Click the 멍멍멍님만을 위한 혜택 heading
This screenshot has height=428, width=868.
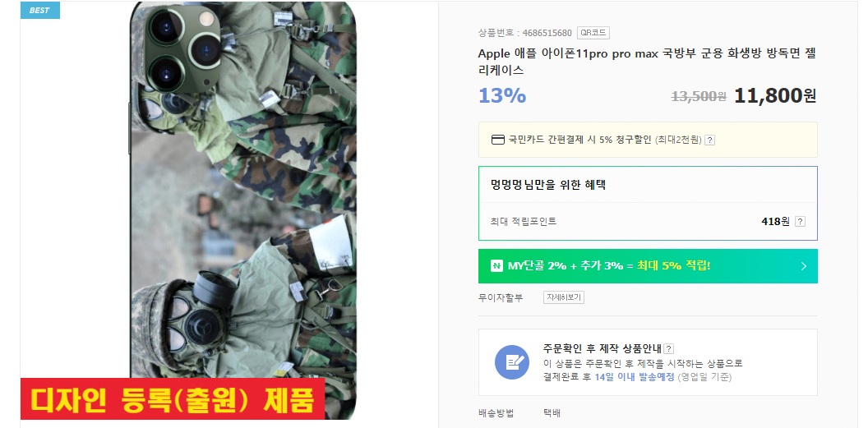pyautogui.click(x=548, y=185)
